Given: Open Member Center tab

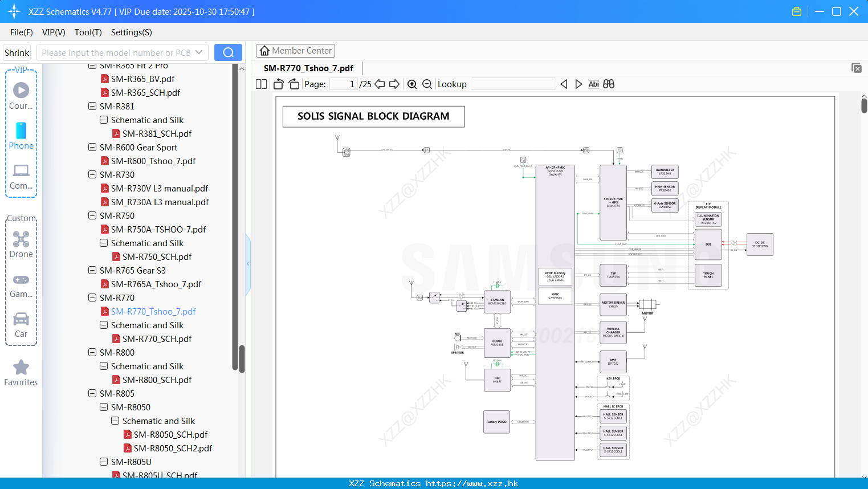Looking at the screenshot, I should click(295, 51).
